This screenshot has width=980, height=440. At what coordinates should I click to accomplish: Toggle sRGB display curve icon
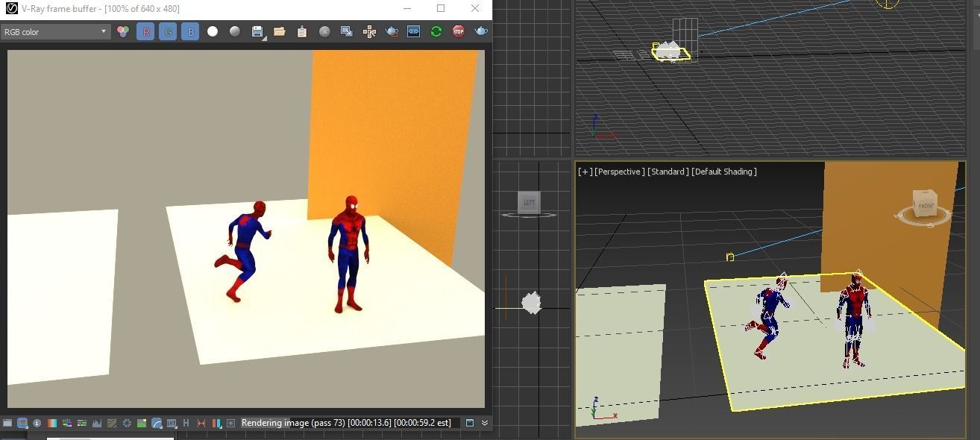click(x=157, y=423)
